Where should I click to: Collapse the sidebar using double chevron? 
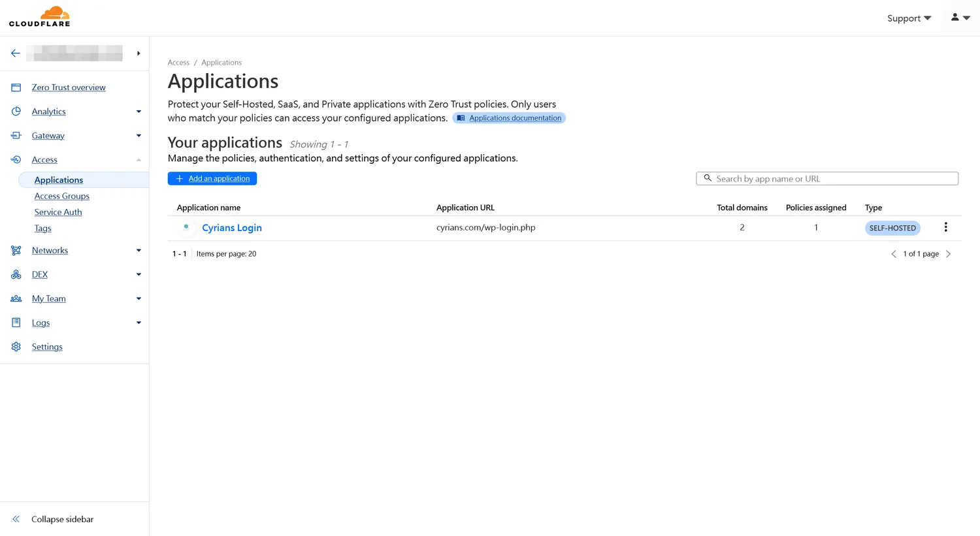[x=16, y=520]
